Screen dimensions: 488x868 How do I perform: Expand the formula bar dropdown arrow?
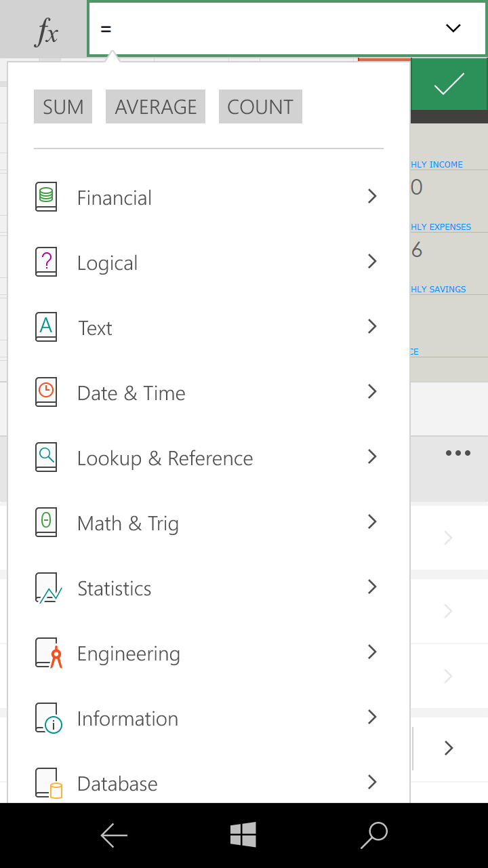point(453,28)
